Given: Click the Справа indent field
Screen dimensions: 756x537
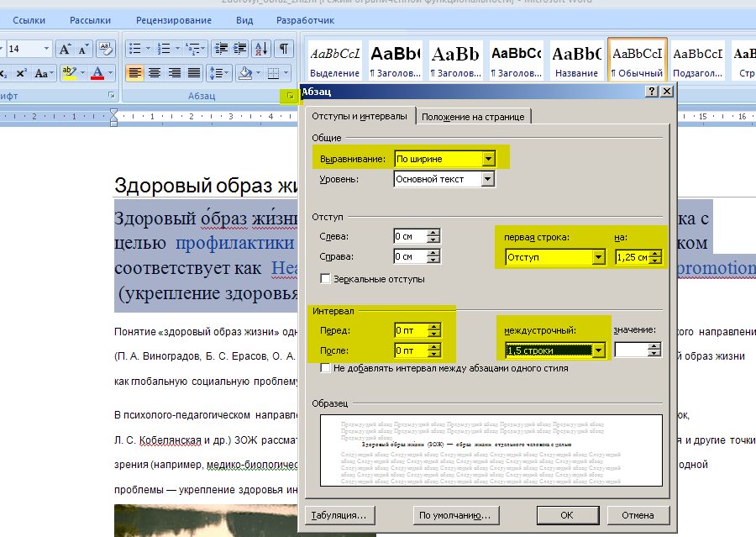Looking at the screenshot, I should 410,256.
